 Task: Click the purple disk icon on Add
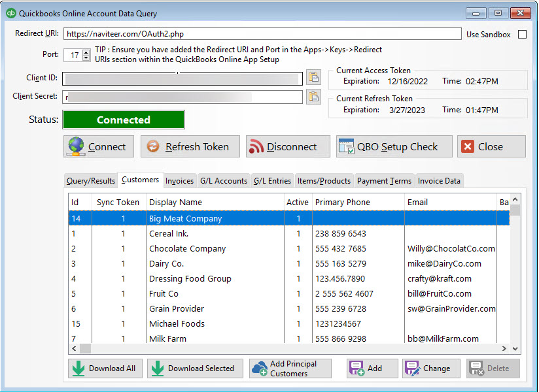[356, 368]
